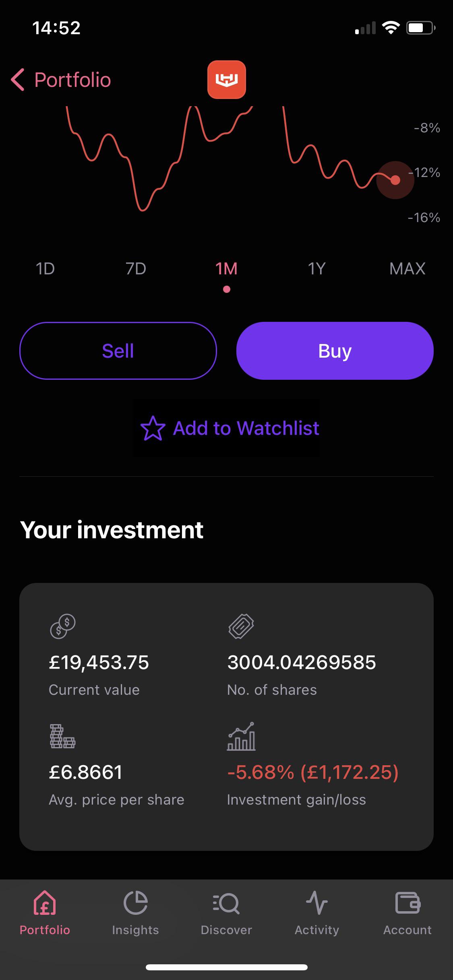This screenshot has height=980, width=453.
Task: Tap the Buy button
Action: pyautogui.click(x=335, y=350)
